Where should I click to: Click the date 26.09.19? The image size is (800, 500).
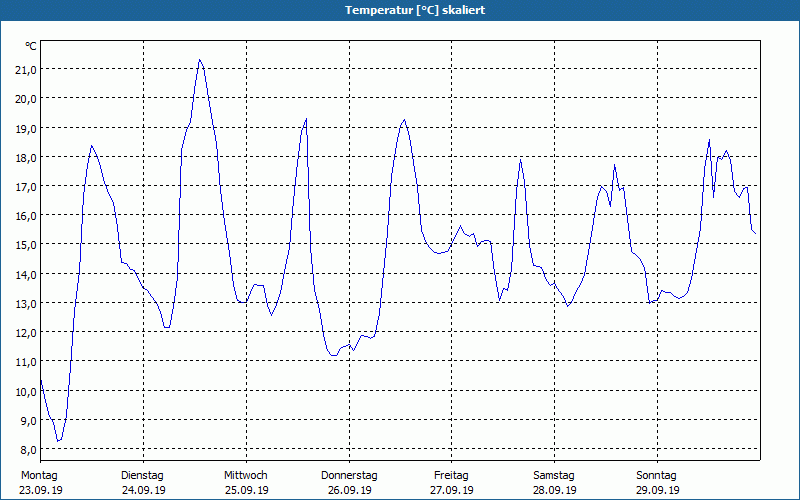[349, 490]
